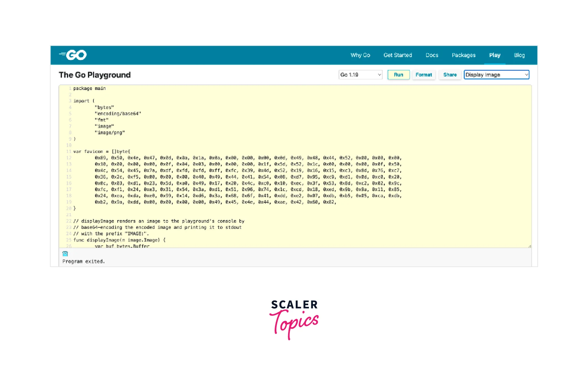The height and width of the screenshot is (373, 588).
Task: Click the Share button
Action: [450, 75]
